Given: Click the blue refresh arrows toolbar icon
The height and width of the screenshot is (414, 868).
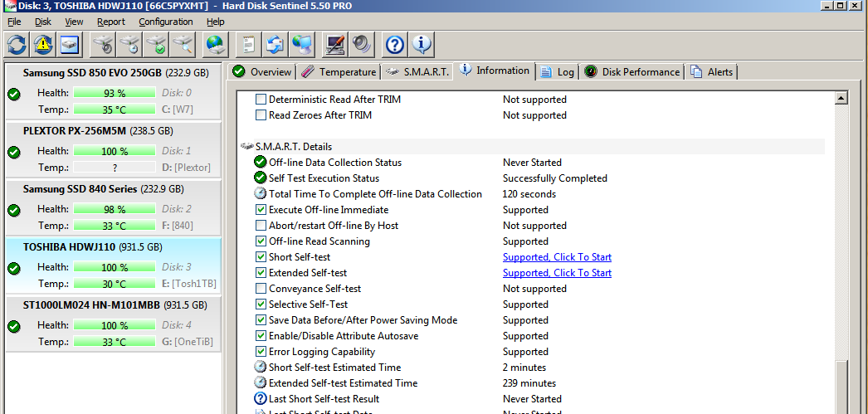Looking at the screenshot, I should 16,44.
